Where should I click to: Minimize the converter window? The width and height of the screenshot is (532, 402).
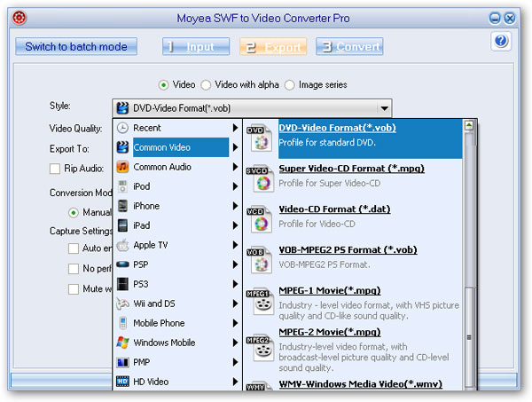495,18
